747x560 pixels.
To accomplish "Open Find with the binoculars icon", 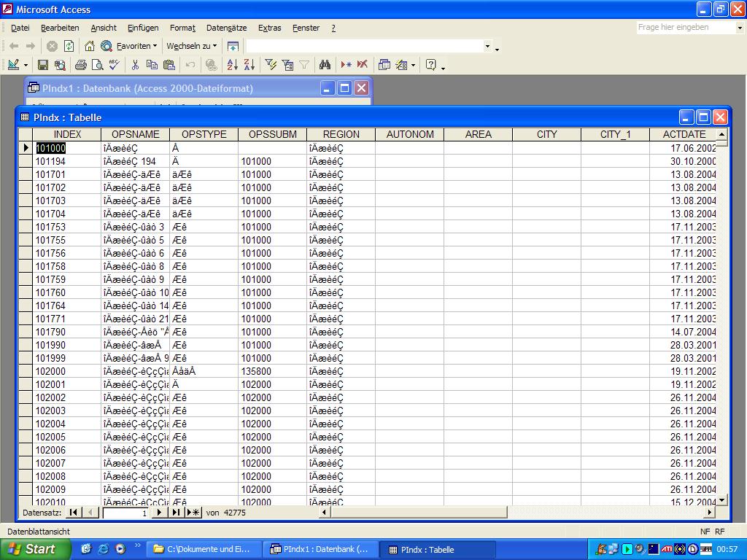I will (x=325, y=65).
